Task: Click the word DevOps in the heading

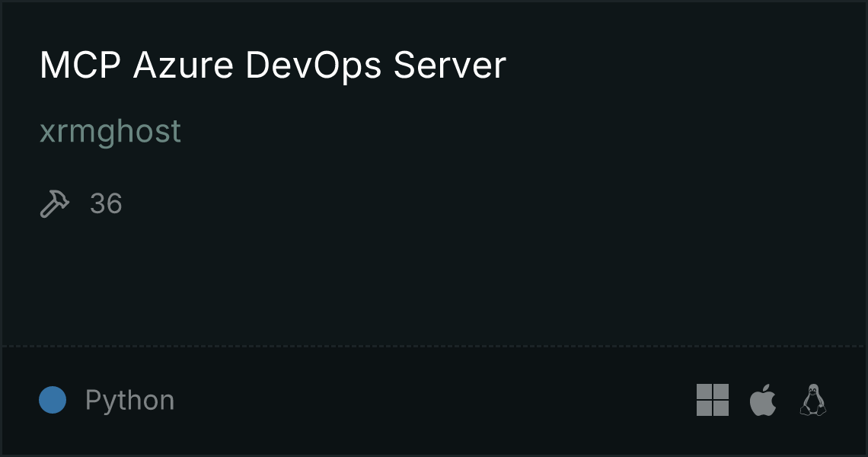Action: [x=314, y=66]
